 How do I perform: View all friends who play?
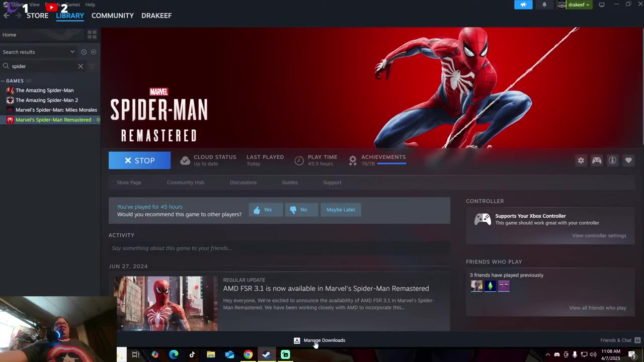pos(598,308)
